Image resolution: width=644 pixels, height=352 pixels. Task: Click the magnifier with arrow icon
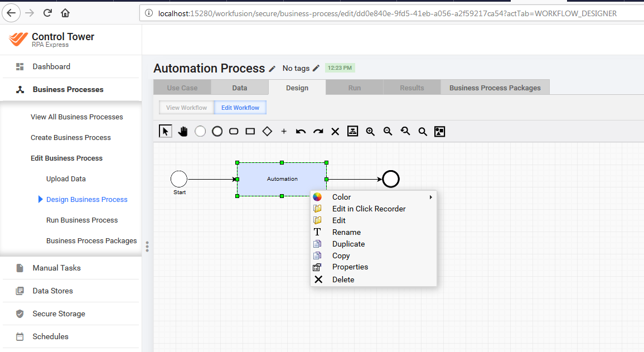tap(405, 132)
